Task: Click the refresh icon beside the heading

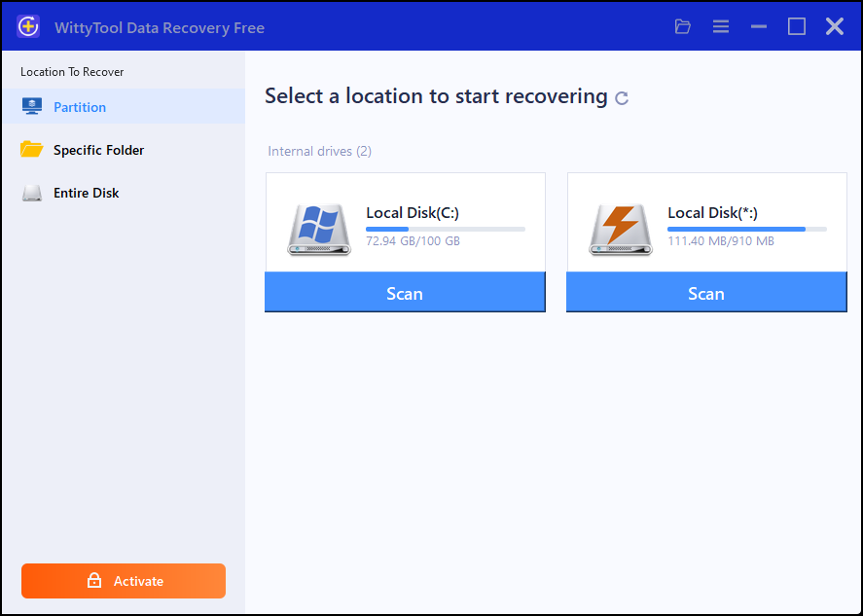Action: [x=622, y=98]
